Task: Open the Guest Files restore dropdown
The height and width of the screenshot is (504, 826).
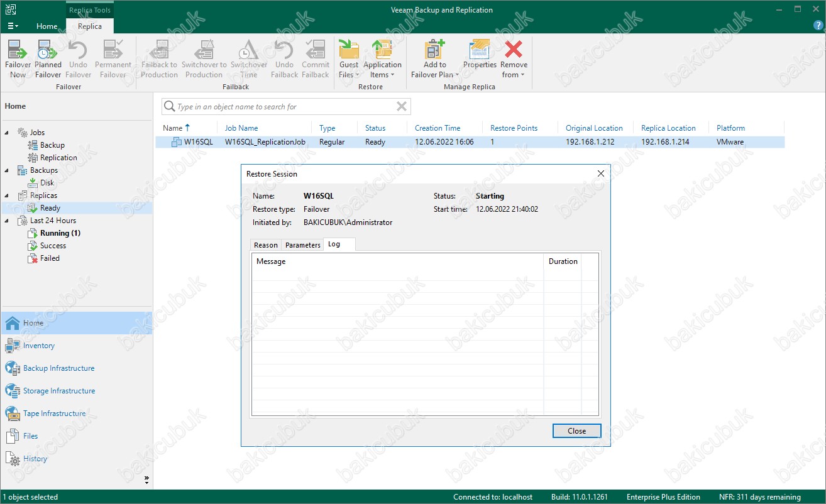Action: point(349,60)
